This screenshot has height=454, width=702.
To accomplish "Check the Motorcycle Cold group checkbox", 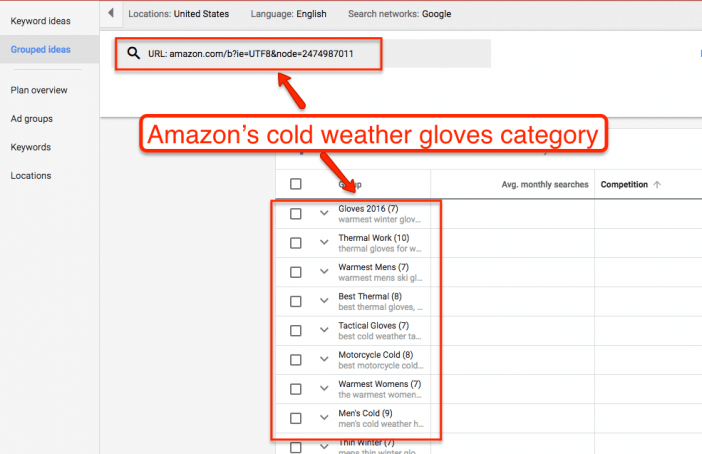I will point(295,360).
